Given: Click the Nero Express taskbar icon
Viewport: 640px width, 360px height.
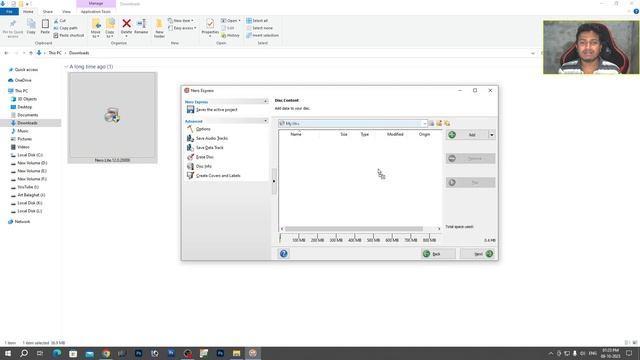Looking at the screenshot, I should point(253,353).
